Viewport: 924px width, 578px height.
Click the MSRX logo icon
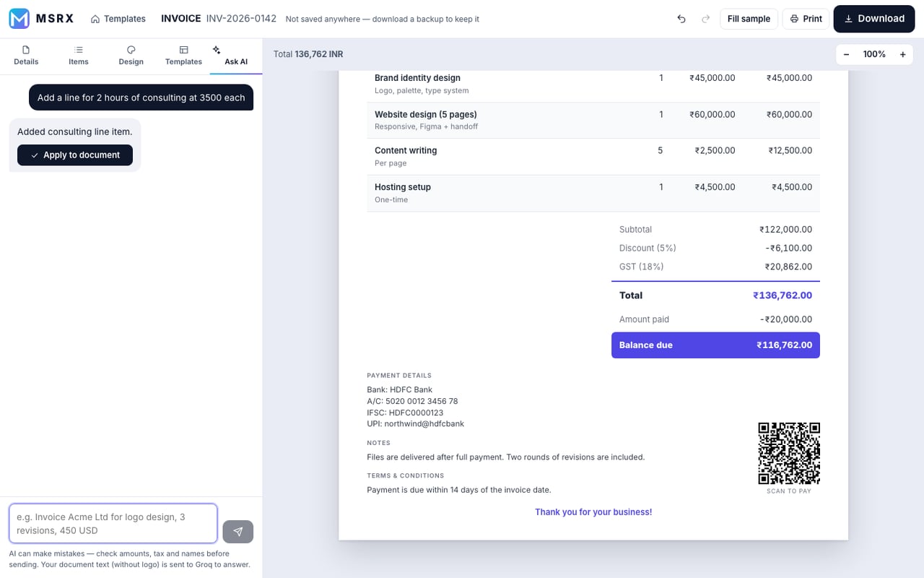click(19, 19)
